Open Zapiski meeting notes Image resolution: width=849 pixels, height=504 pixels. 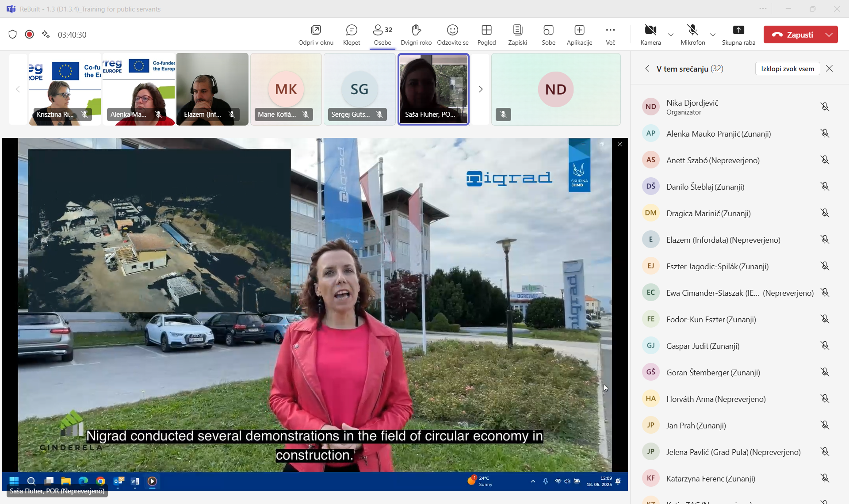[517, 34]
